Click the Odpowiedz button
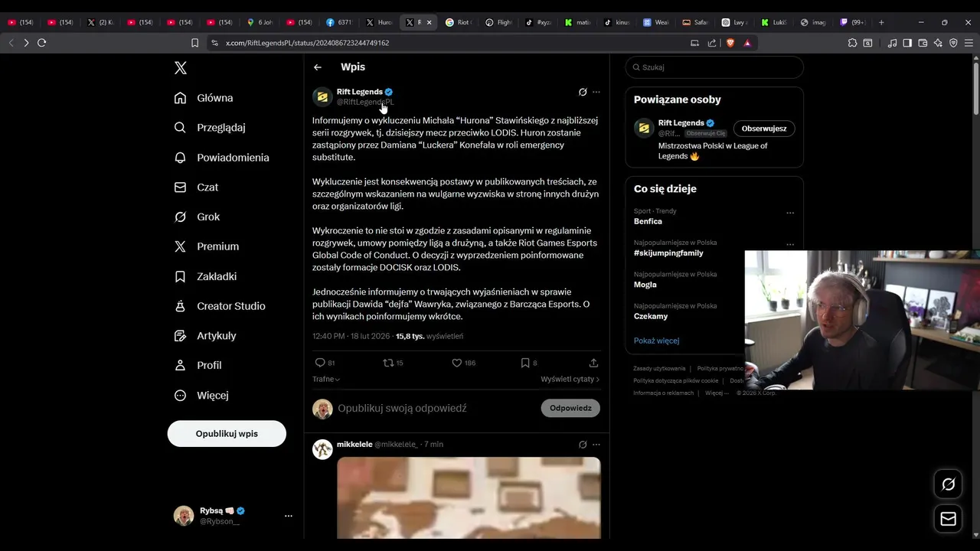 [570, 409]
